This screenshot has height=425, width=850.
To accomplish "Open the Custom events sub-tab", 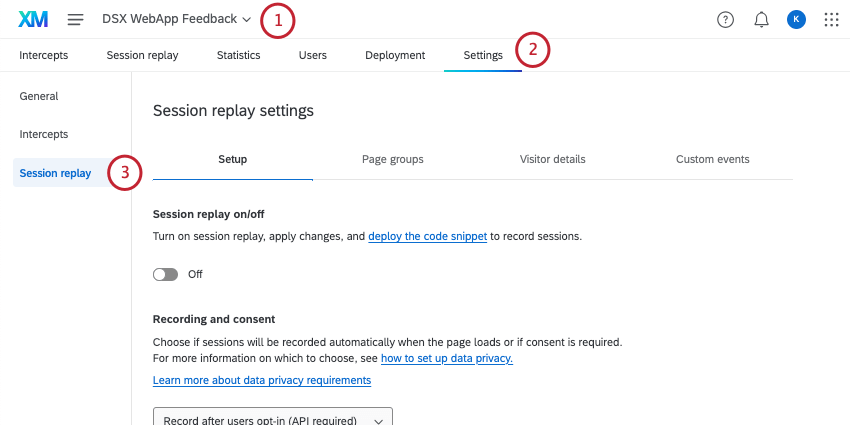I will pos(712,159).
